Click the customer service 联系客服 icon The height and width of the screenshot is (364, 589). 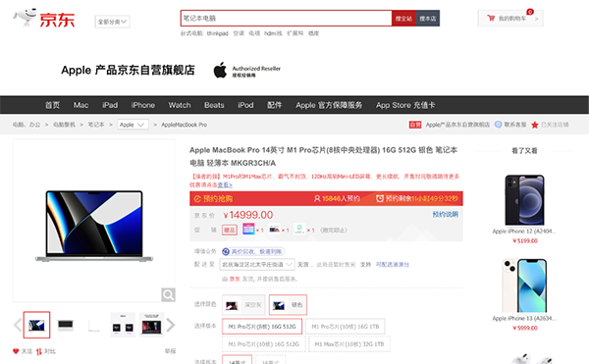click(498, 125)
